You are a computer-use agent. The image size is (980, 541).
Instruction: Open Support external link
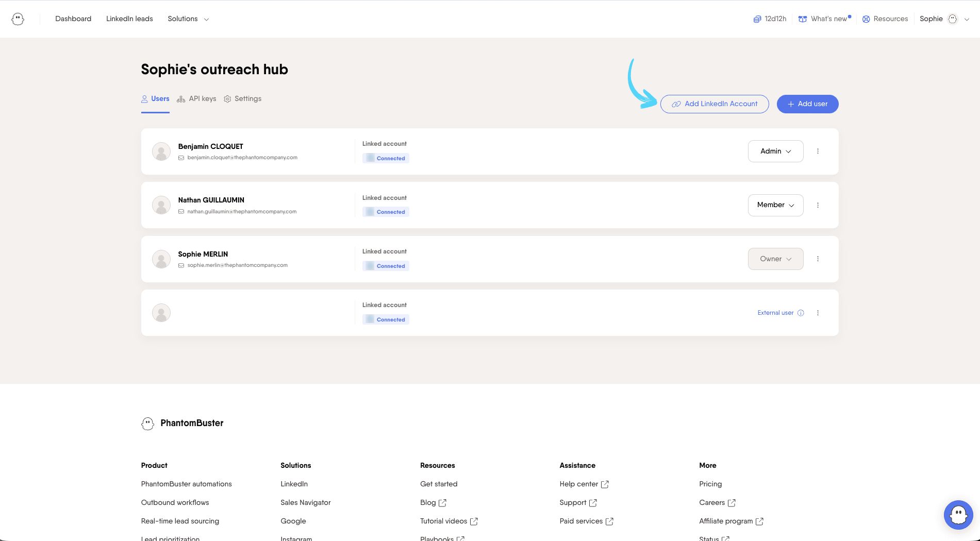(578, 502)
